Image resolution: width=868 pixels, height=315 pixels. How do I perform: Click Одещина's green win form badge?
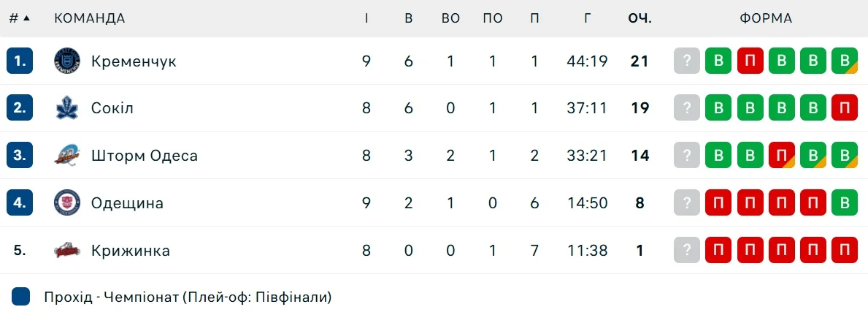(x=845, y=203)
